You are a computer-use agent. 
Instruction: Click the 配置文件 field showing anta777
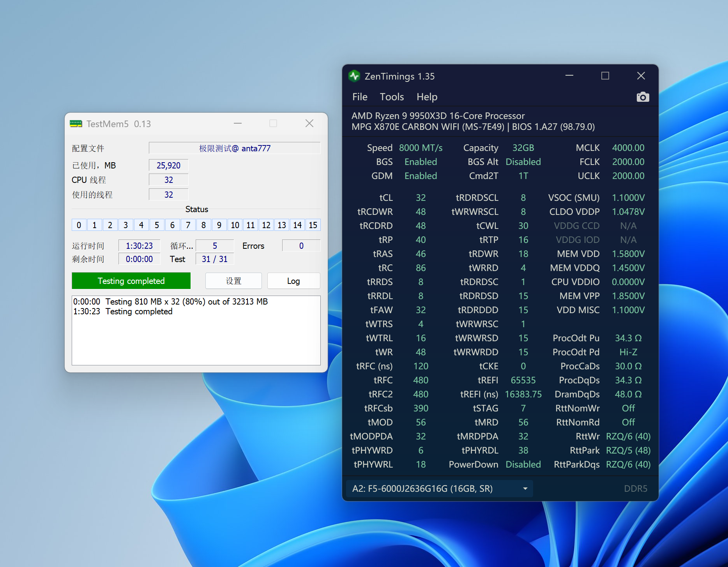tap(235, 148)
